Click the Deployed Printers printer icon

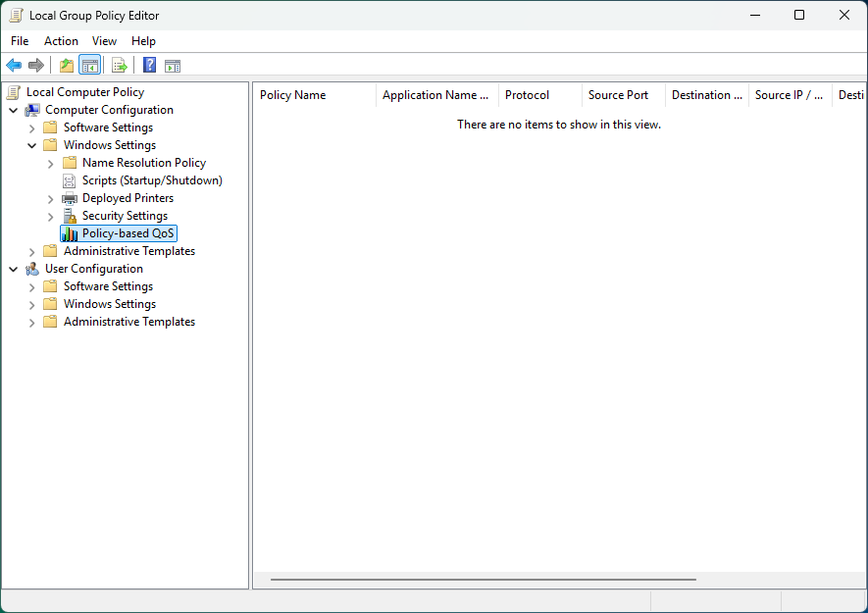[x=70, y=198]
